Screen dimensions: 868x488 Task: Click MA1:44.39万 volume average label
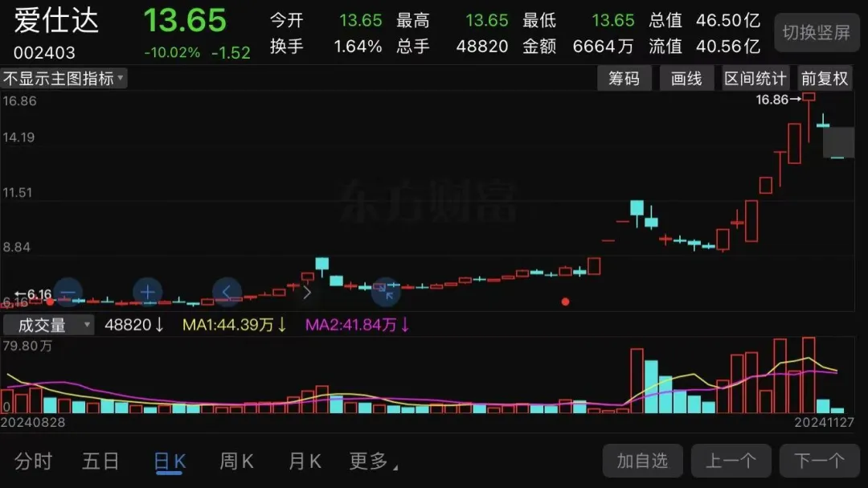point(234,325)
